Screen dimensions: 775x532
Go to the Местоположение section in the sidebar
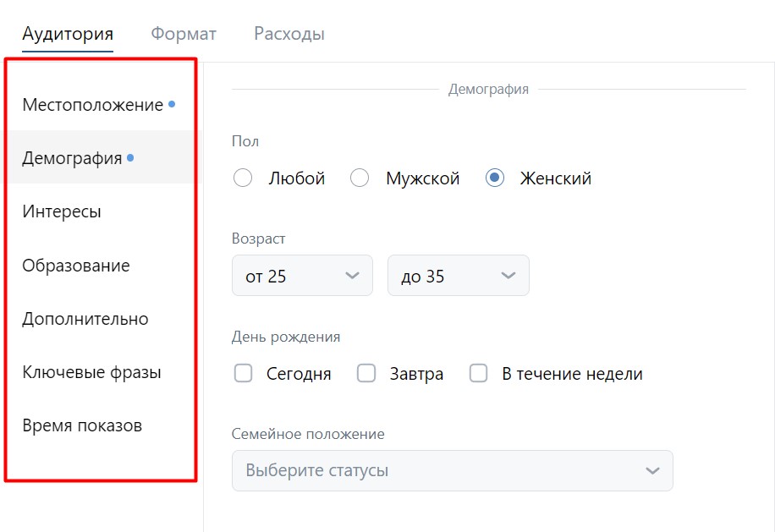point(93,105)
